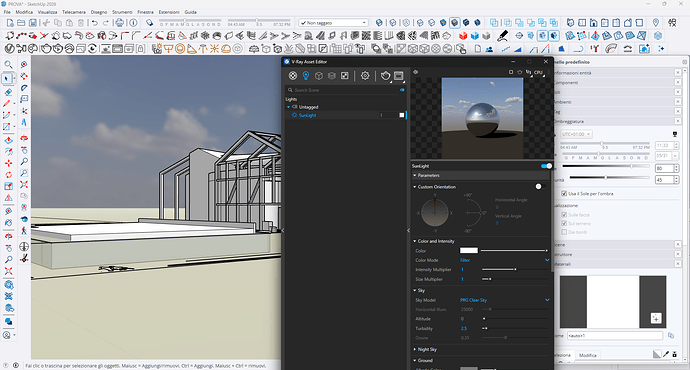Open Geometry category in Asset Editor
The height and width of the screenshot is (370, 690).
tap(319, 76)
